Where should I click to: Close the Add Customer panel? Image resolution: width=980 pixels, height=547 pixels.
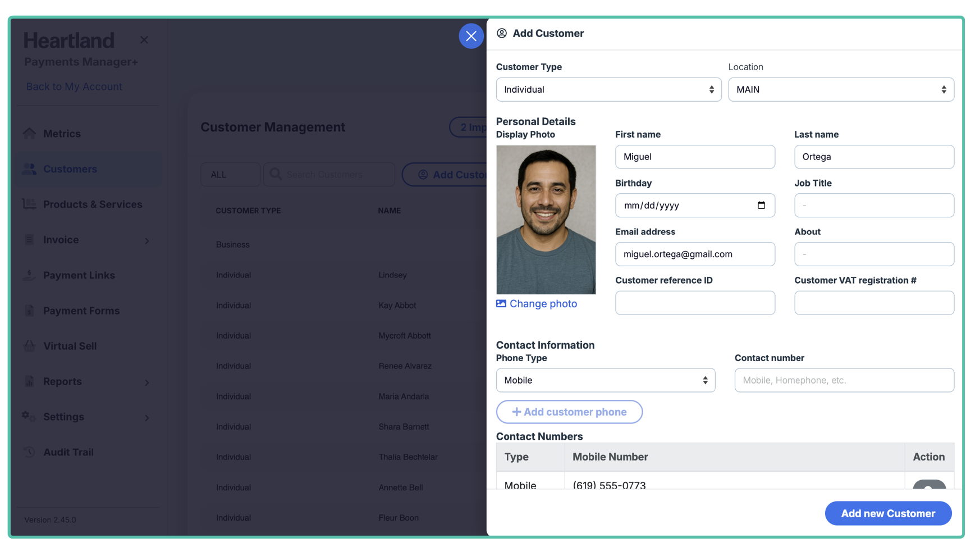pos(471,37)
